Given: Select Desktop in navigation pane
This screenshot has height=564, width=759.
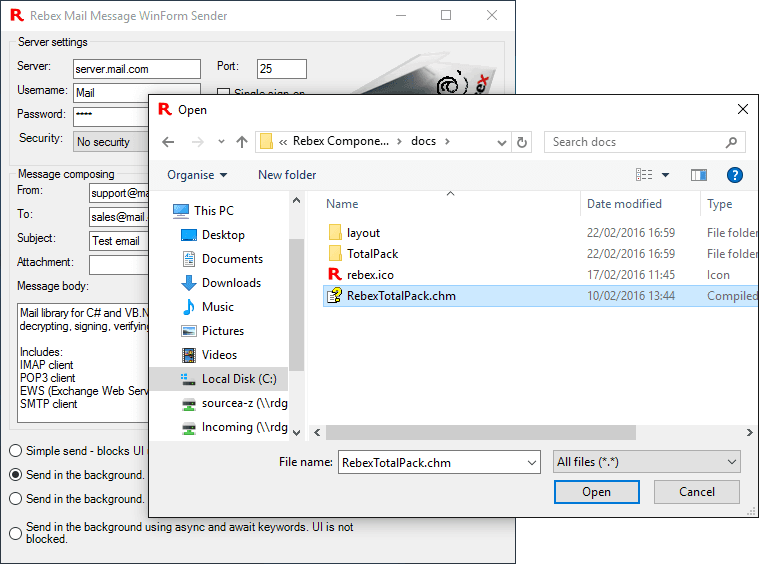Looking at the screenshot, I should tap(223, 235).
